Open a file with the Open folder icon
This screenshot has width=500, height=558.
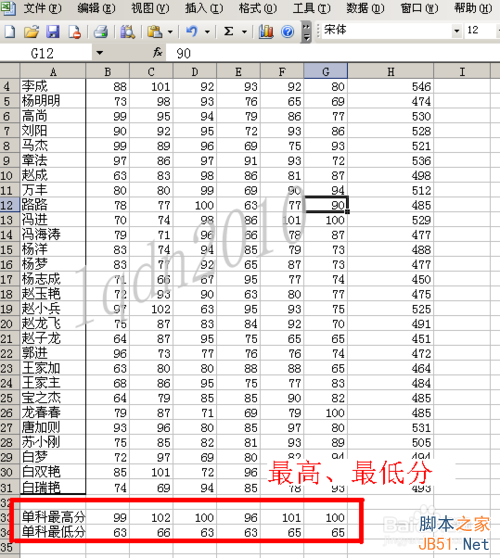coord(31,32)
